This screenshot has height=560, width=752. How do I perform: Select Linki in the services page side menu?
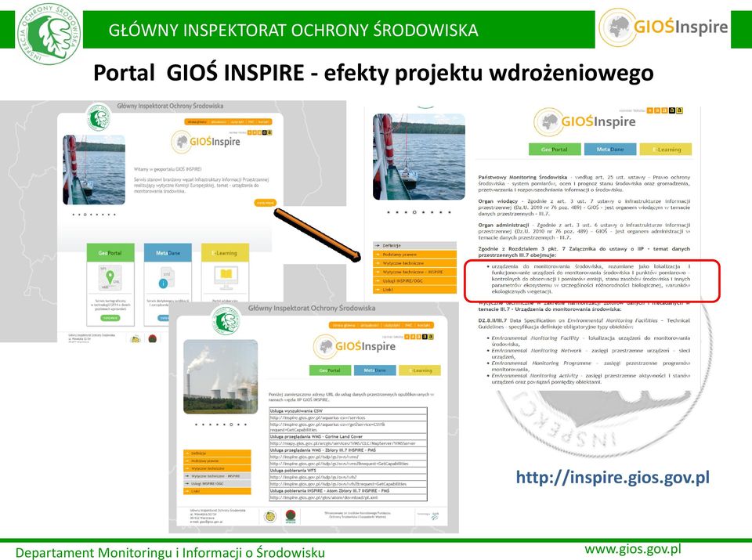point(217,491)
